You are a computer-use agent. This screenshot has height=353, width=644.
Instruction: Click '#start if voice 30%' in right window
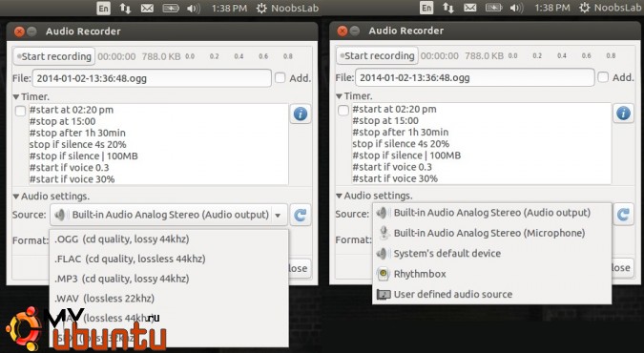pyautogui.click(x=395, y=178)
